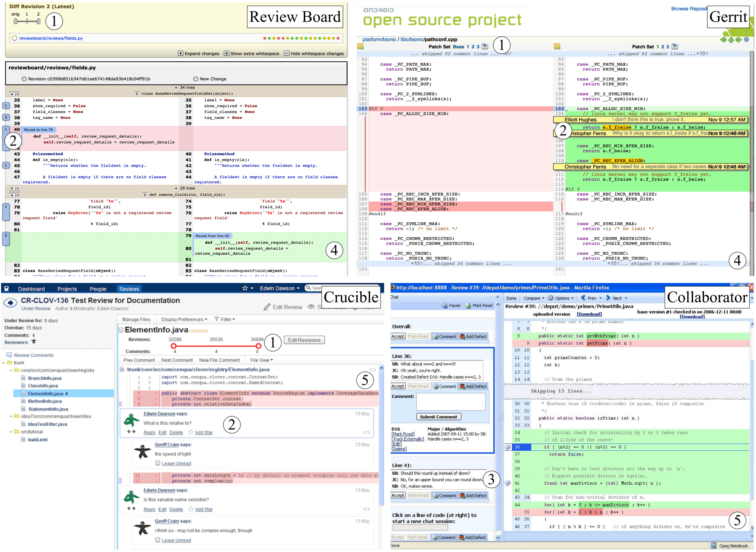
Task: Click the Prev arrow icon in Collaborator
Action: [583, 298]
